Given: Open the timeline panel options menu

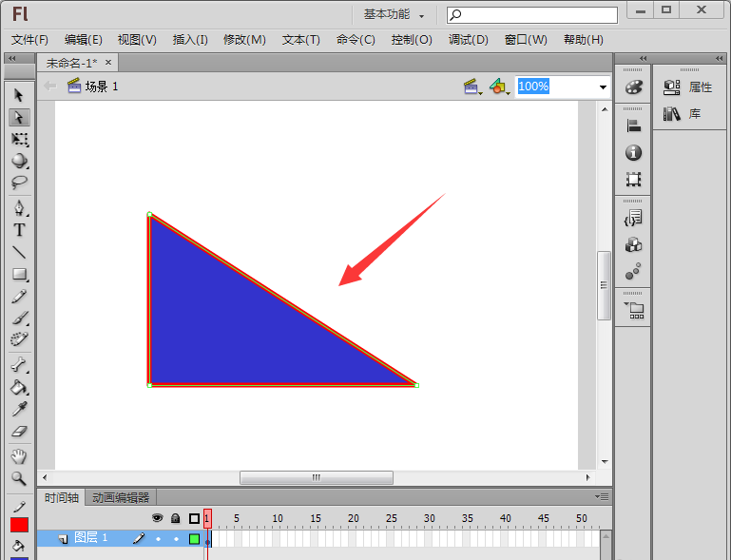Looking at the screenshot, I should point(602,496).
